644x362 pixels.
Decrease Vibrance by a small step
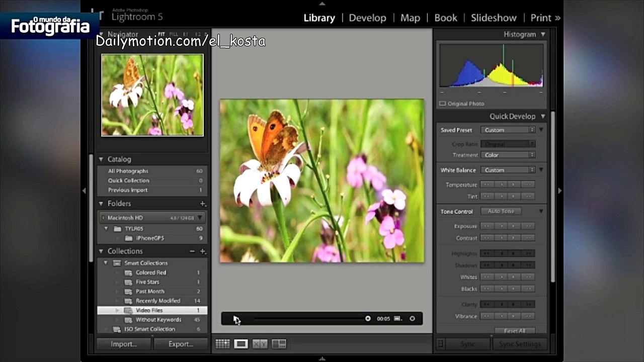tap(501, 316)
